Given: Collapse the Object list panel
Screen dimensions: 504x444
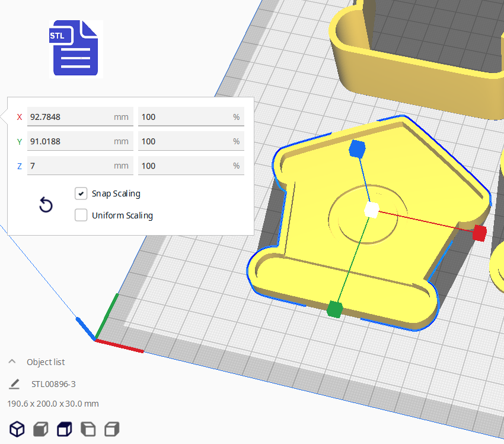Looking at the screenshot, I should click(12, 362).
